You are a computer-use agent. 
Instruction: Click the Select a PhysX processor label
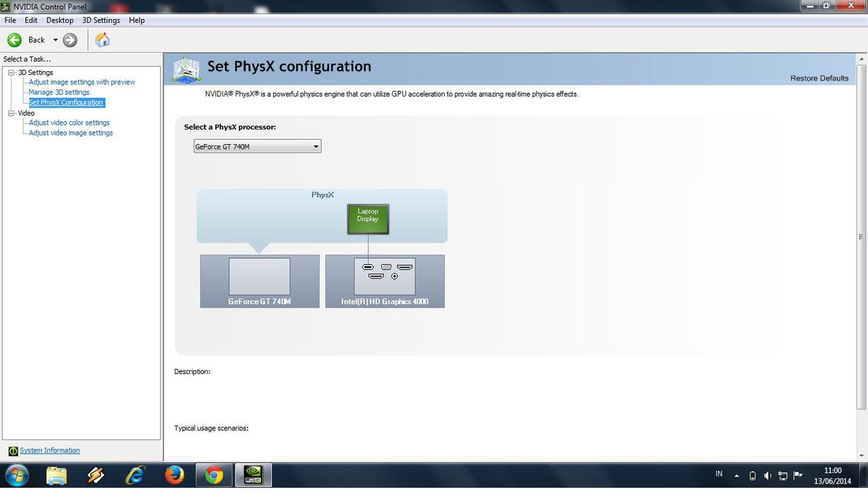click(230, 127)
